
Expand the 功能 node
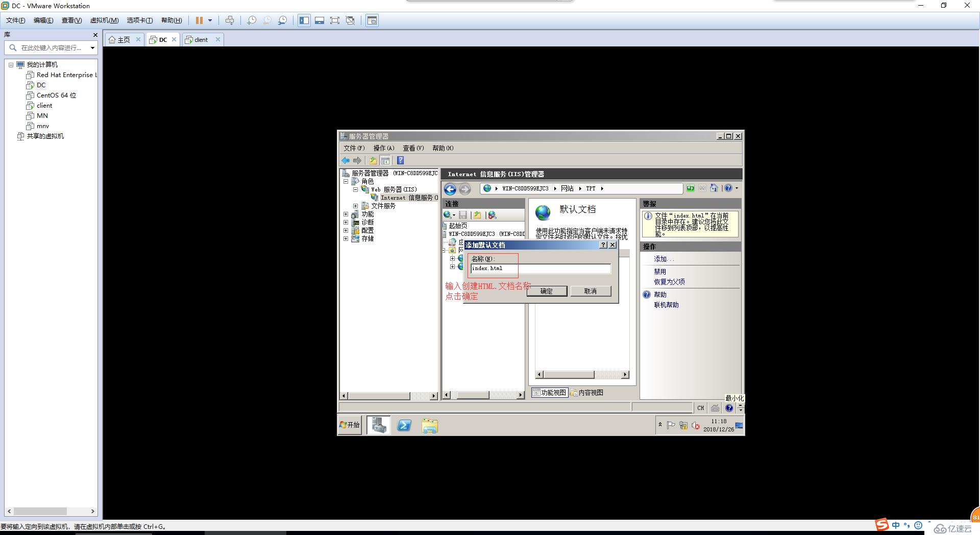coord(346,214)
